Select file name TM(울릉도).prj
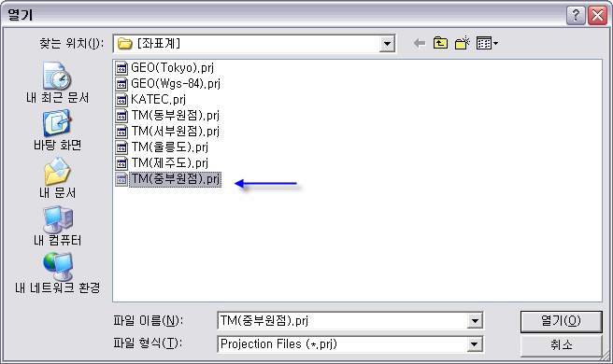The image size is (613, 364). pos(170,147)
